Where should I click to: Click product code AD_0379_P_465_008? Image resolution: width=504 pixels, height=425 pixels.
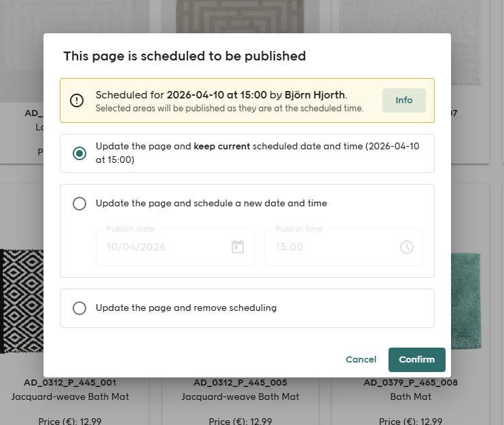[410, 383]
